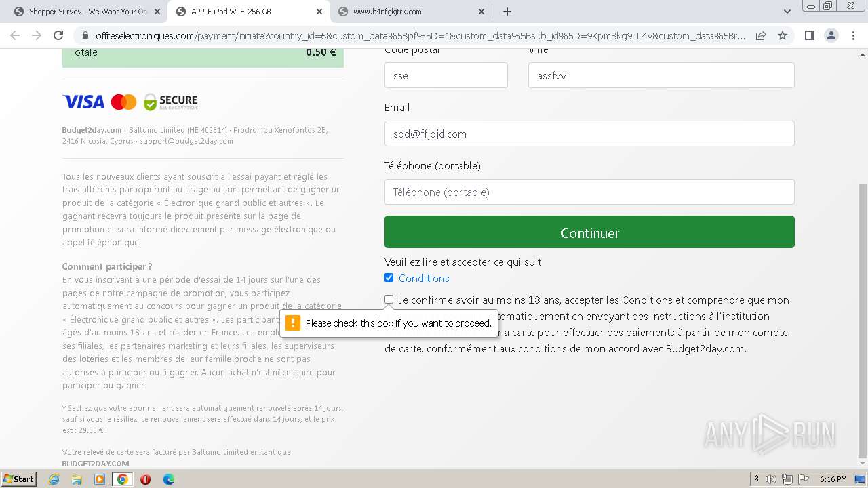Select Chrome in the taskbar
Image resolution: width=868 pixels, height=488 pixels.
[x=123, y=479]
